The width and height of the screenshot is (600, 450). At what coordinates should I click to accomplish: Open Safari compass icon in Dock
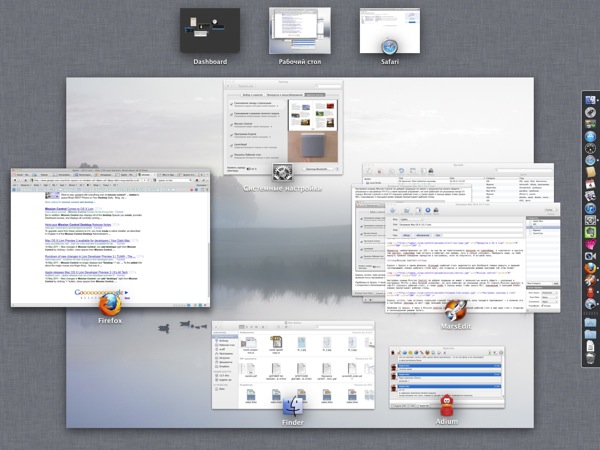click(x=590, y=160)
